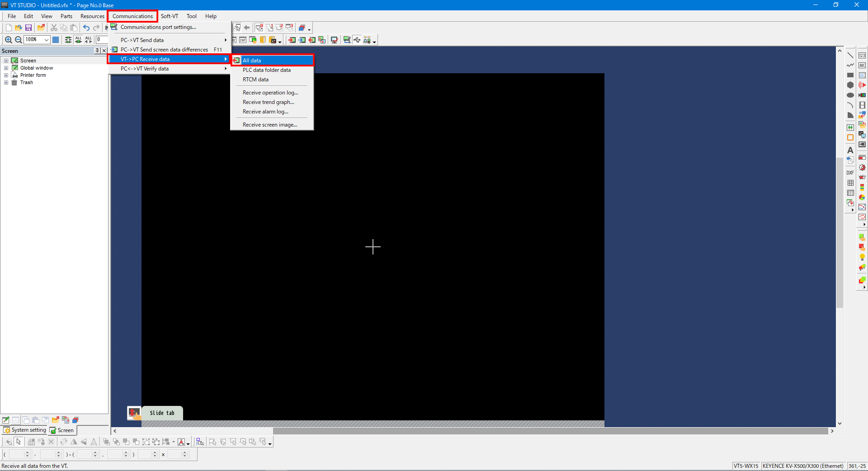Viewport: 868px width, 471px height.
Task: Select the pie chart graph part icon
Action: coord(862,197)
